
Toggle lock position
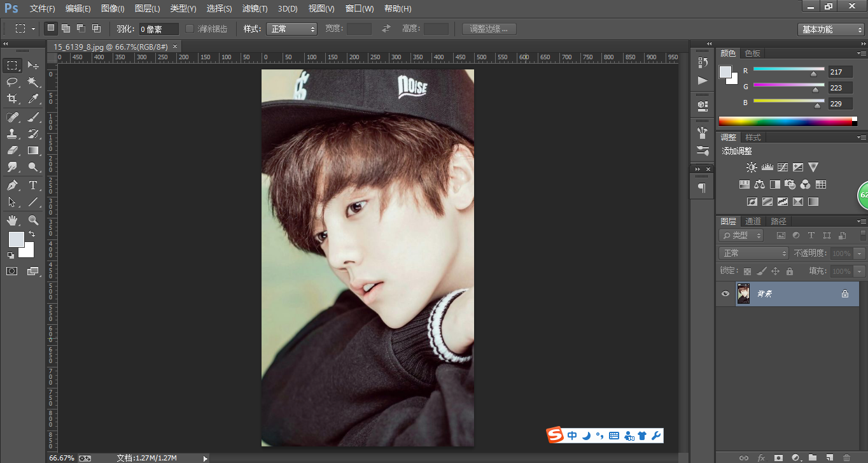pyautogui.click(x=775, y=271)
